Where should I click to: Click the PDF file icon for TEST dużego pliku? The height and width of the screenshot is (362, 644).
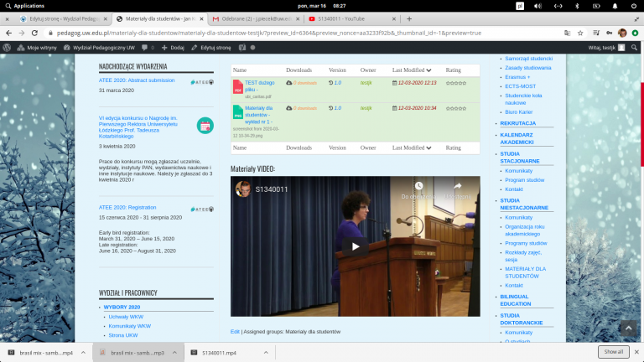[x=238, y=86]
